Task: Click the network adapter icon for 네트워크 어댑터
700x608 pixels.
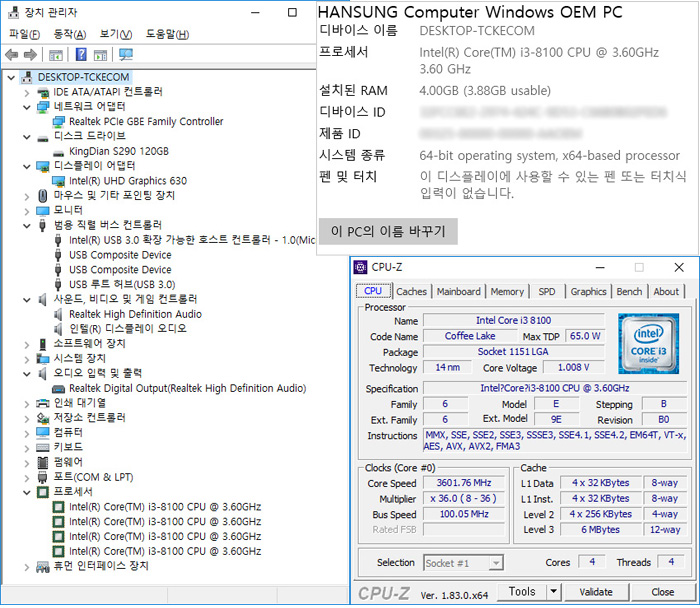Action: tap(43, 107)
